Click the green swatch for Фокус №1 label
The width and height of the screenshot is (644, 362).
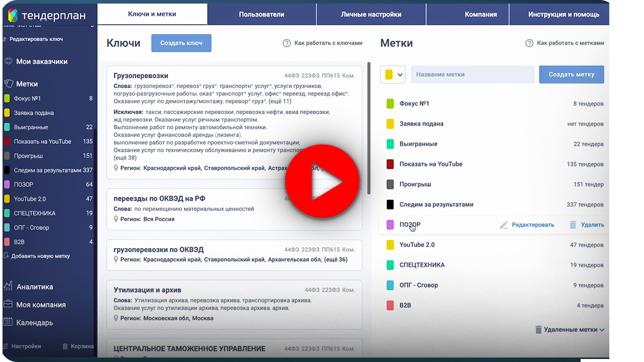(x=390, y=104)
